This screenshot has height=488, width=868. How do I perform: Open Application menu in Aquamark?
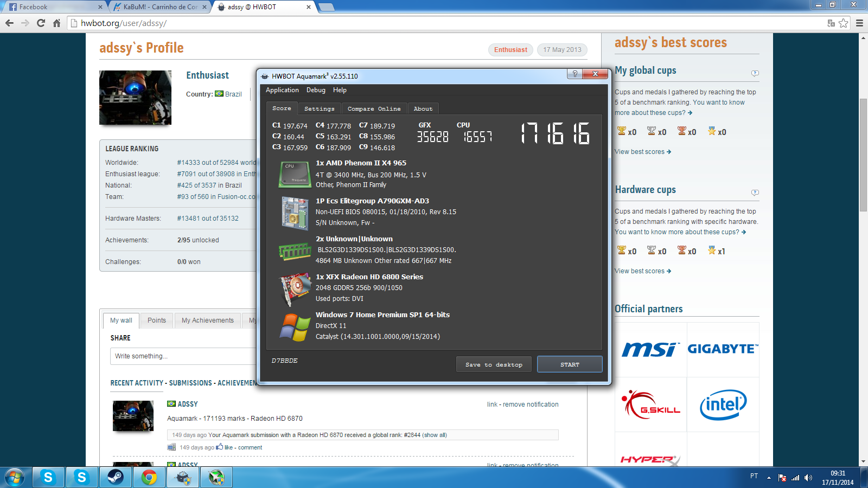coord(282,90)
